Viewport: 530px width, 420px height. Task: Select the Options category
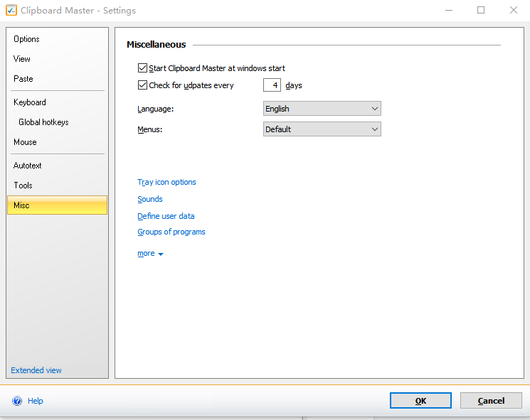coord(26,39)
